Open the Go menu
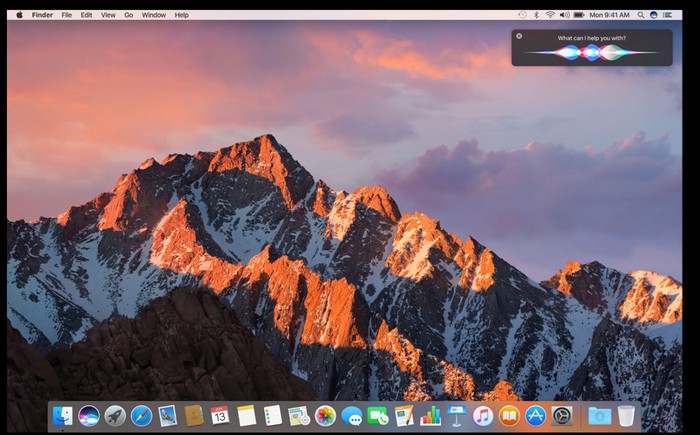 point(129,15)
